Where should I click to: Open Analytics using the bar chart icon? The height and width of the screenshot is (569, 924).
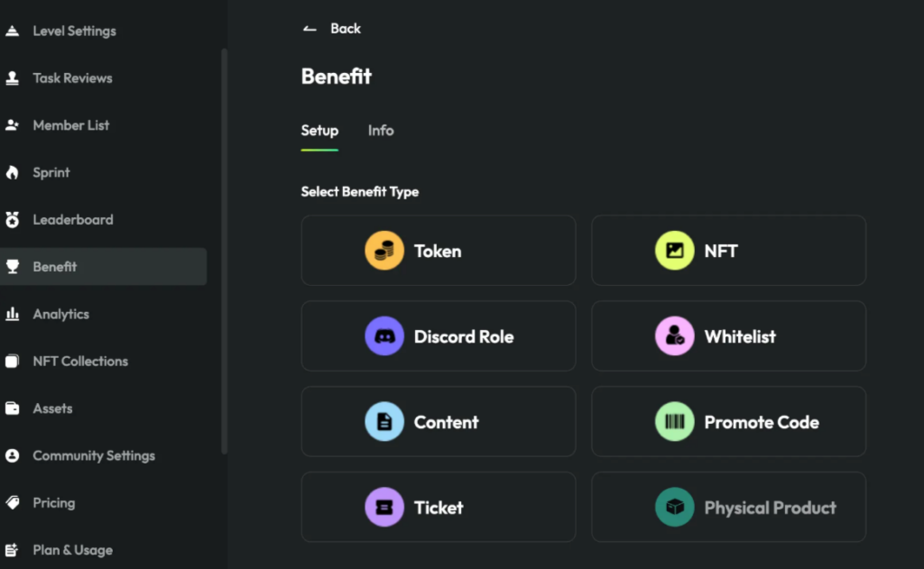click(13, 314)
